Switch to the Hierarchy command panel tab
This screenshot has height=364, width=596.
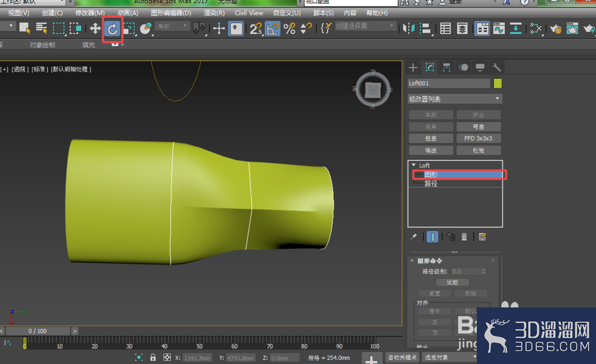[446, 68]
